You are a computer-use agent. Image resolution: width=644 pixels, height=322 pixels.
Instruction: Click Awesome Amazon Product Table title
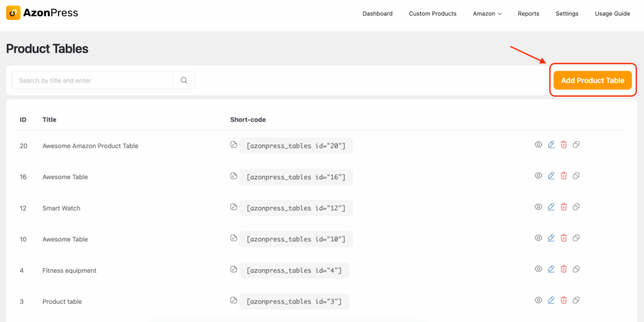coord(91,146)
